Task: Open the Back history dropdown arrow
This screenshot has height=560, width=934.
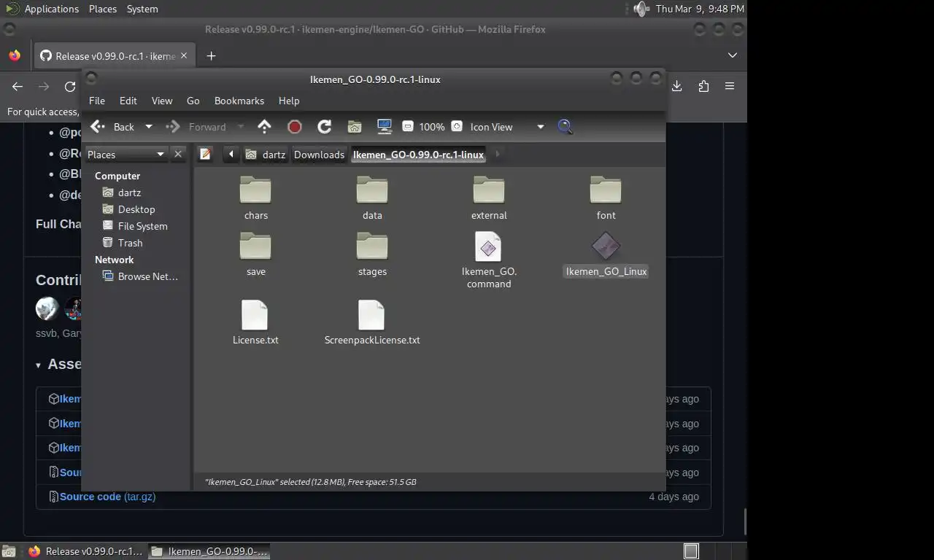Action: coord(149,127)
